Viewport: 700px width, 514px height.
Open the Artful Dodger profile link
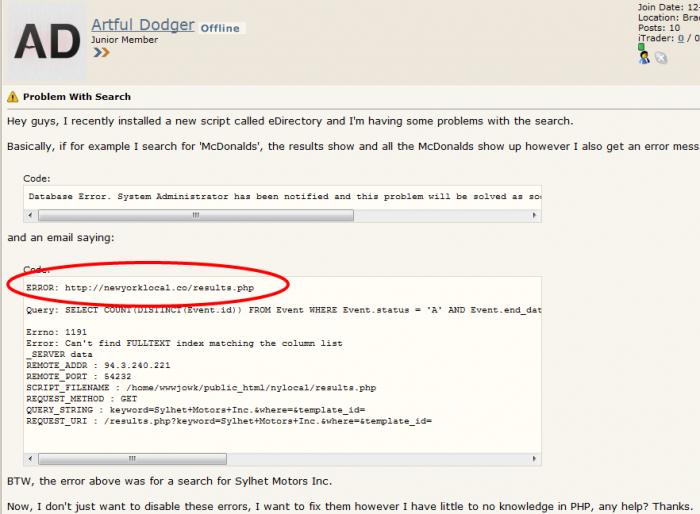142,25
